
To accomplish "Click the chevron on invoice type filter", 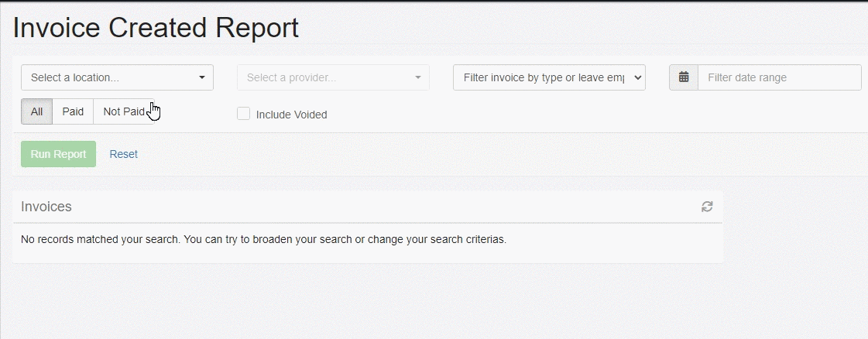I will point(637,77).
